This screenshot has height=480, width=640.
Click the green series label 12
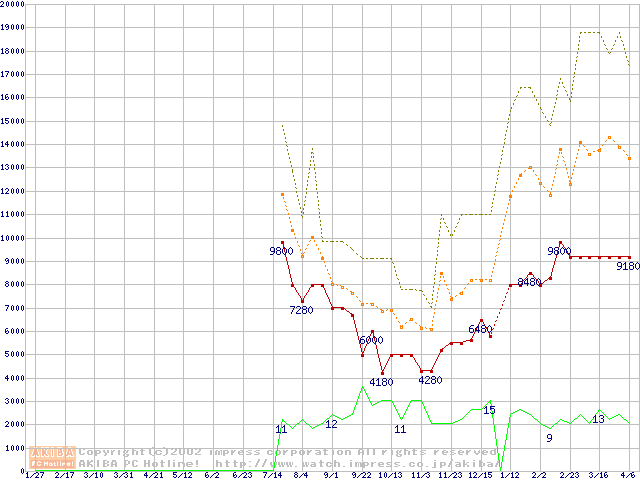pos(331,424)
